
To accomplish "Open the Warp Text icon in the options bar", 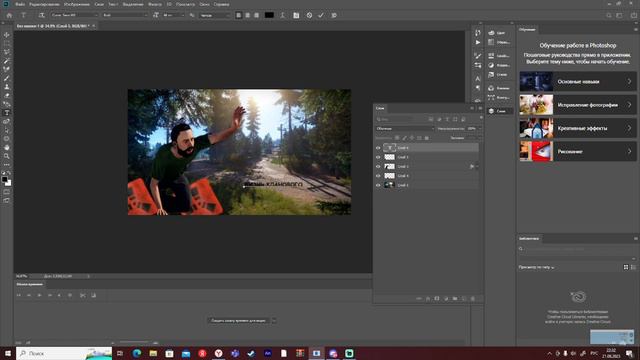I will click(x=282, y=15).
